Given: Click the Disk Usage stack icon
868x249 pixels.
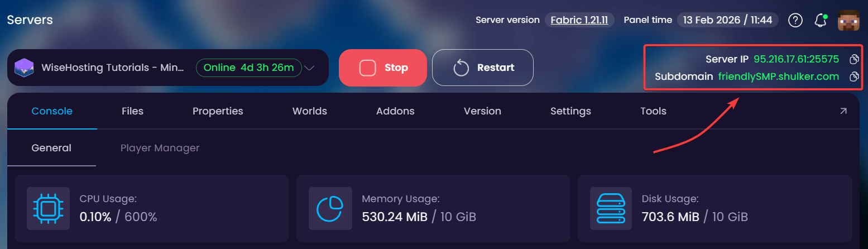Looking at the screenshot, I should [612, 208].
